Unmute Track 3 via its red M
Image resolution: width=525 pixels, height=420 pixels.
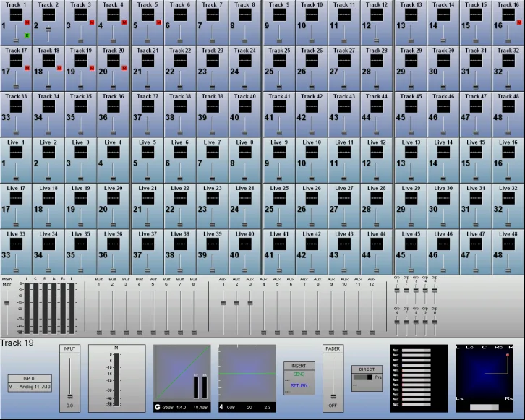pyautogui.click(x=92, y=22)
